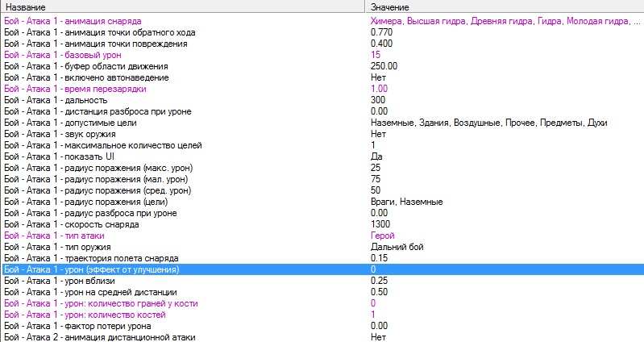Click value 0.400
This screenshot has height=342, width=644.
381,44
